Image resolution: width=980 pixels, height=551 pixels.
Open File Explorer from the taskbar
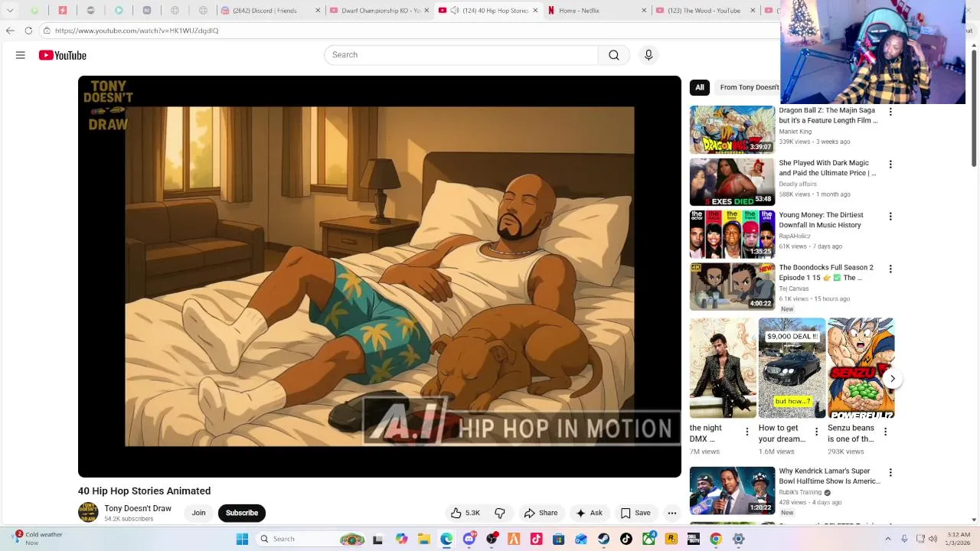point(424,539)
